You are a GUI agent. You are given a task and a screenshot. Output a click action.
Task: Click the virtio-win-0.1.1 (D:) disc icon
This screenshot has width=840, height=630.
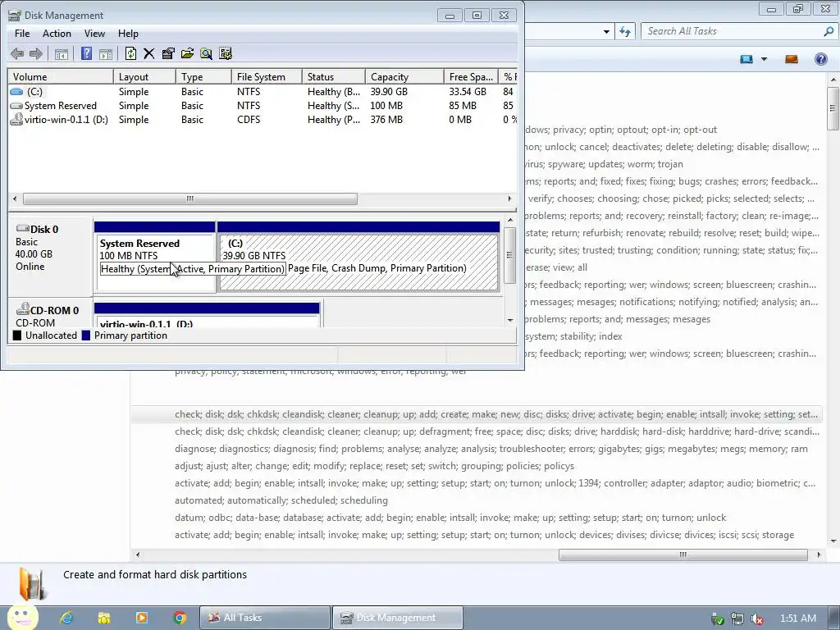coord(16,119)
